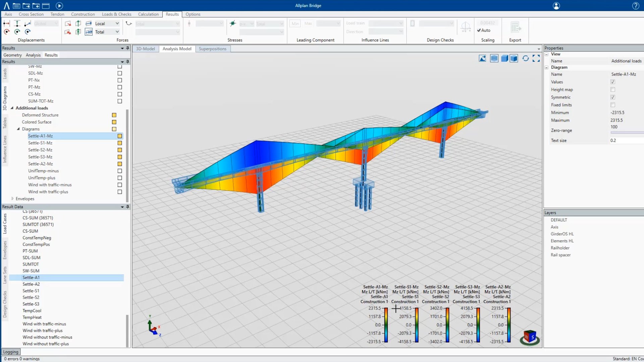Click the rotate view icon above the 3D model
The image size is (644, 362).
(x=526, y=58)
